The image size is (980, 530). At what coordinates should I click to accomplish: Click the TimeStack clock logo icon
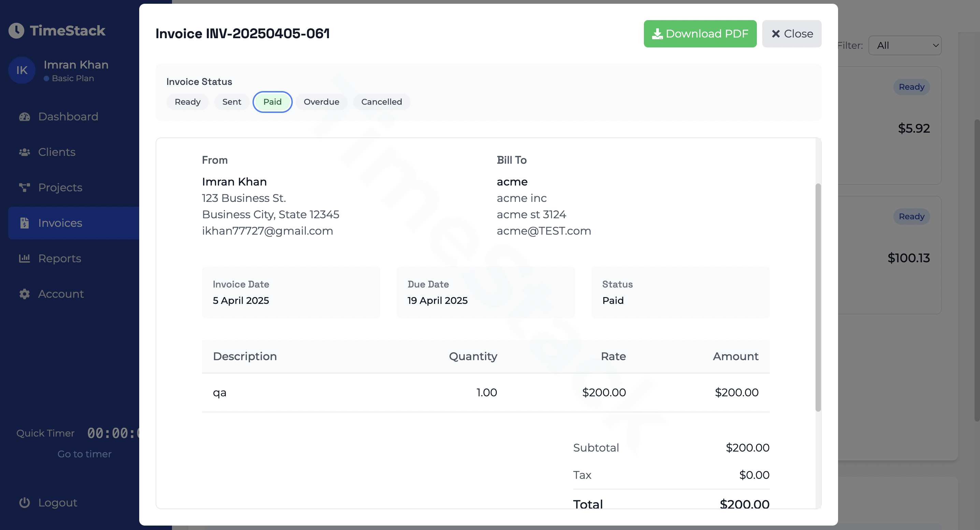16,31
